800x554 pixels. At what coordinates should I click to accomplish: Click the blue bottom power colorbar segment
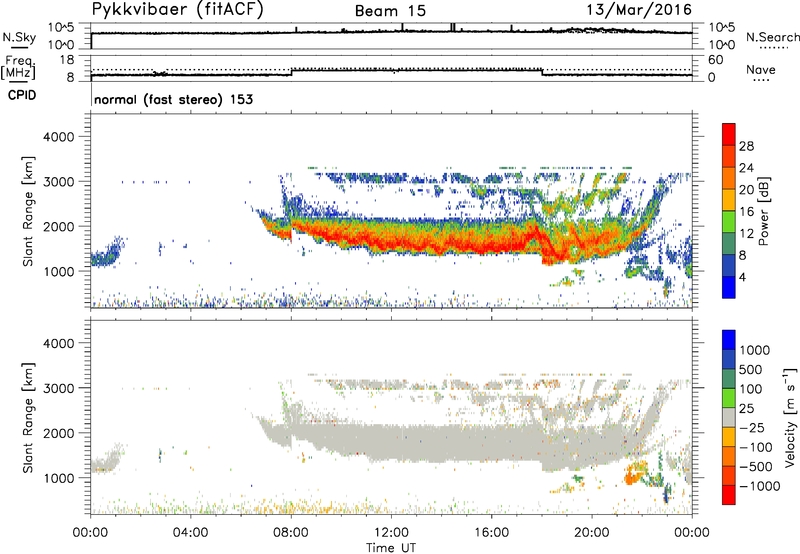click(729, 287)
